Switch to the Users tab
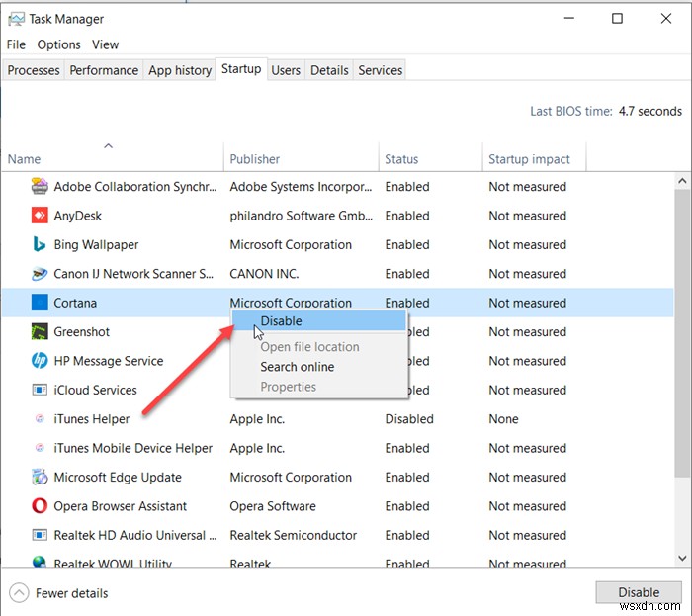The height and width of the screenshot is (616, 692). pos(286,70)
